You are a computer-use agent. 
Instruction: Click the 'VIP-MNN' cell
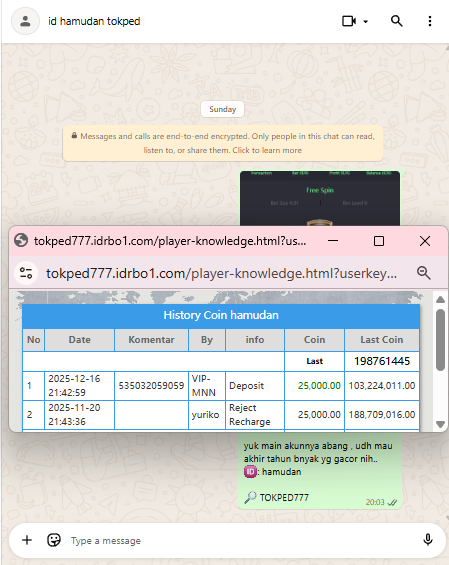pyautogui.click(x=207, y=386)
